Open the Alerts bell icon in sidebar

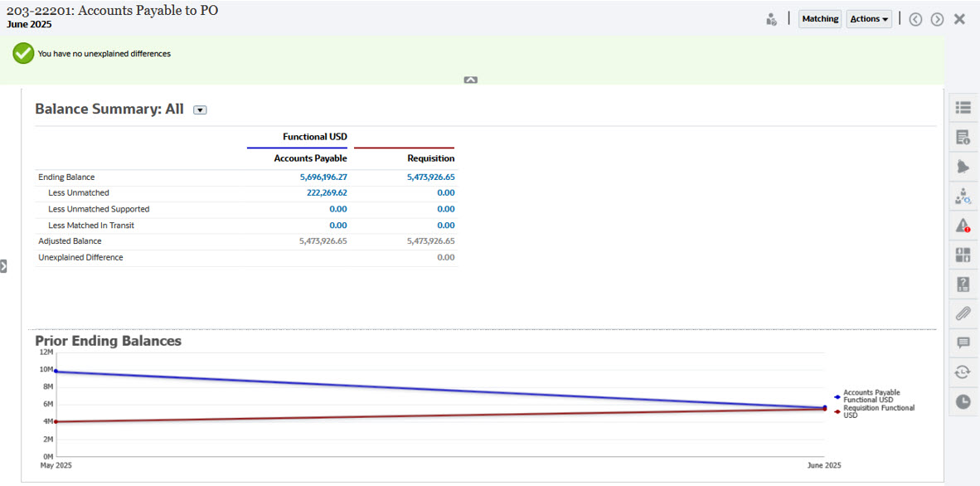point(963,167)
